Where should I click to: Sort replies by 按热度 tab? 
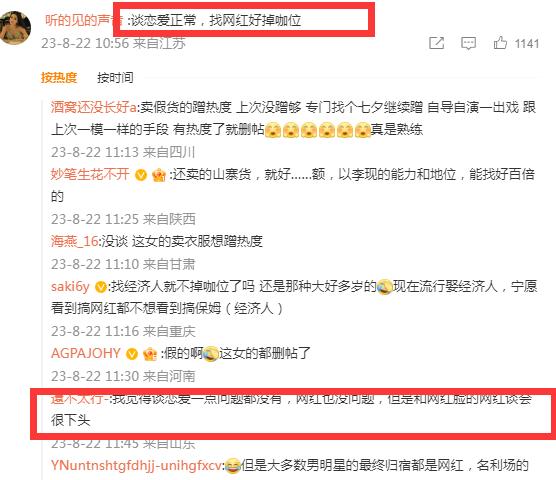click(x=59, y=77)
